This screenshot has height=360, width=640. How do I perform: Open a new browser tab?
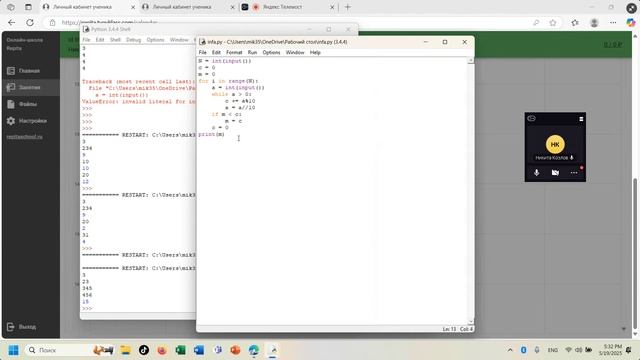pos(348,7)
